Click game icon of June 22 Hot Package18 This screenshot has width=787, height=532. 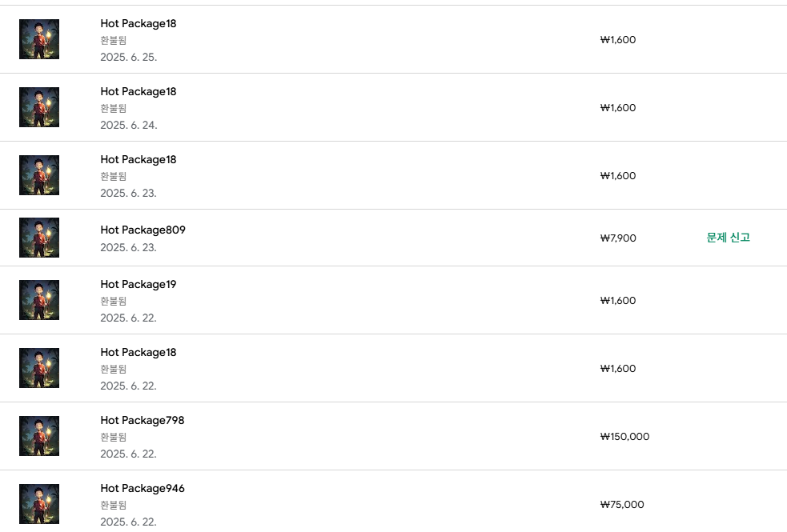39,368
